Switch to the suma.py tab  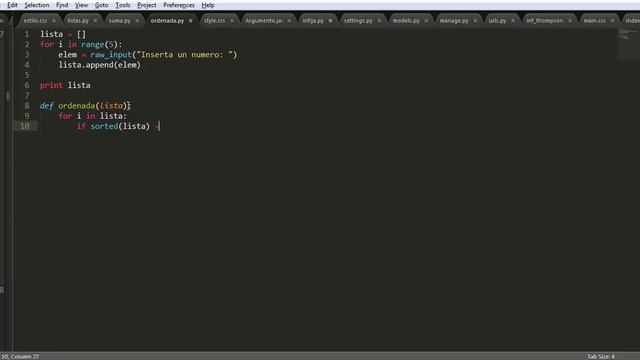coord(120,20)
